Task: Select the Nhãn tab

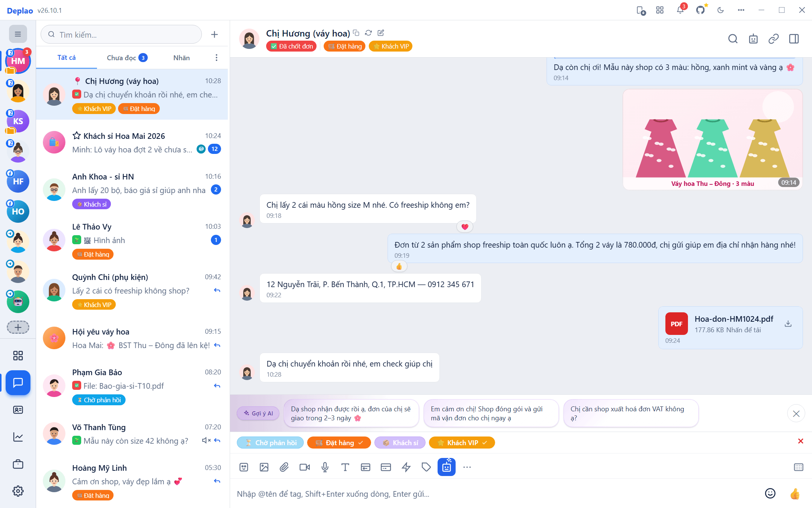Action: coord(182,58)
